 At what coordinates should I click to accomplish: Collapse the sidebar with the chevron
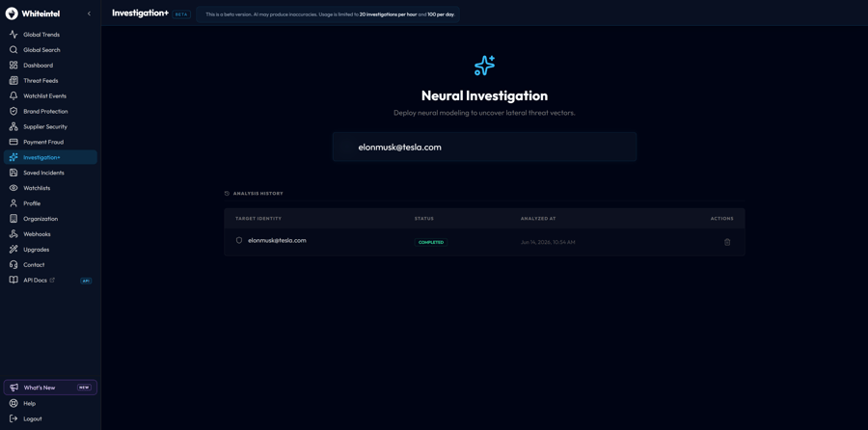click(89, 13)
